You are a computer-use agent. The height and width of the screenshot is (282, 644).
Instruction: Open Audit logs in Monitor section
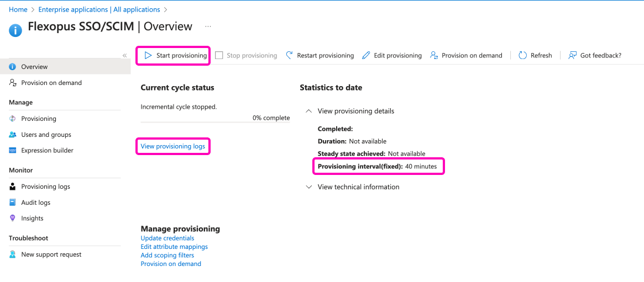[35, 203]
